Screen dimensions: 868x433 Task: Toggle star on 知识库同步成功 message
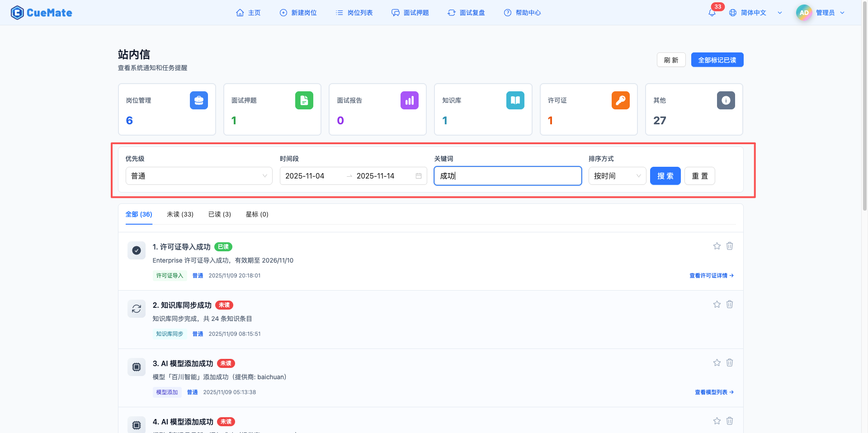coord(717,304)
